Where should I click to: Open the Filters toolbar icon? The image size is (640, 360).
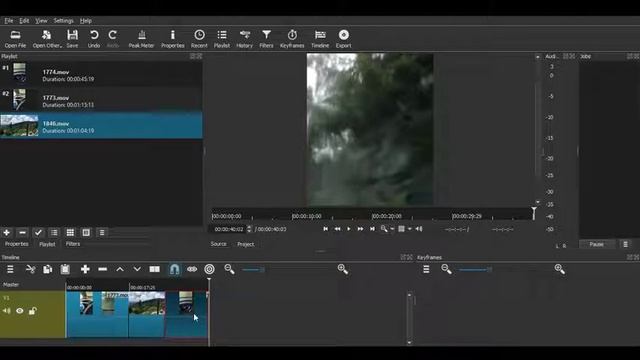point(266,39)
